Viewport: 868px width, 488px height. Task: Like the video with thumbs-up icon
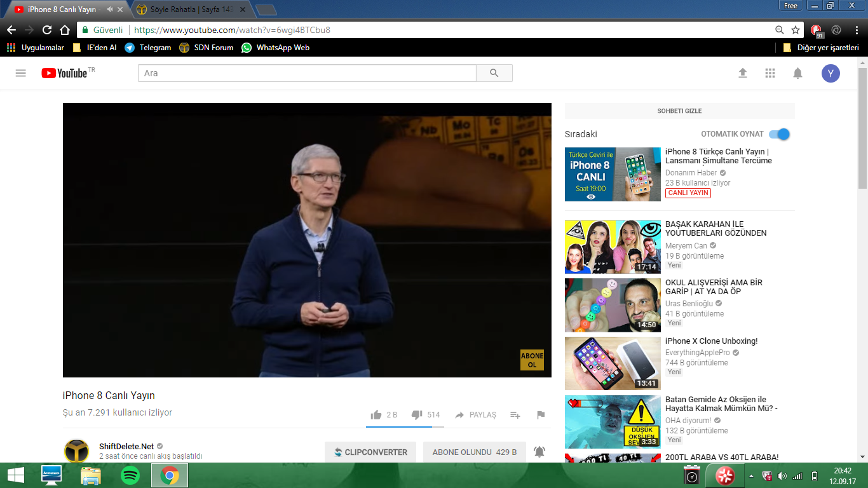pyautogui.click(x=376, y=415)
